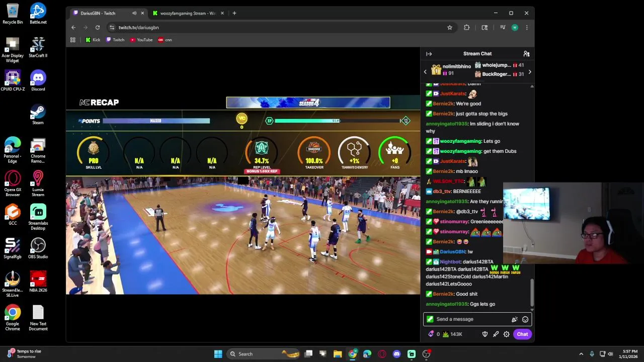Mute the DariusGBN tab audio icon

coord(134,13)
